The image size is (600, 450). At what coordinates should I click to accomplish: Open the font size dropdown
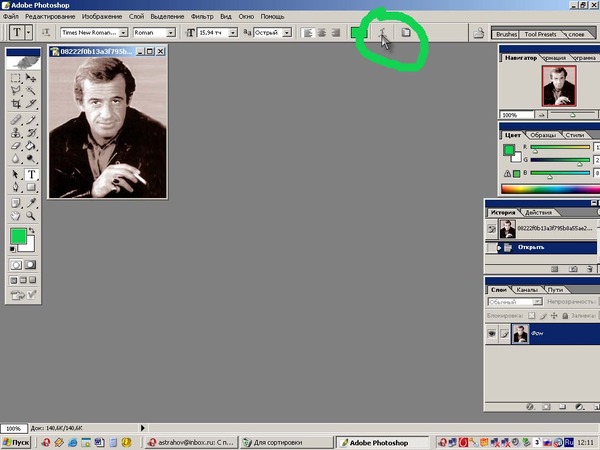coord(233,33)
